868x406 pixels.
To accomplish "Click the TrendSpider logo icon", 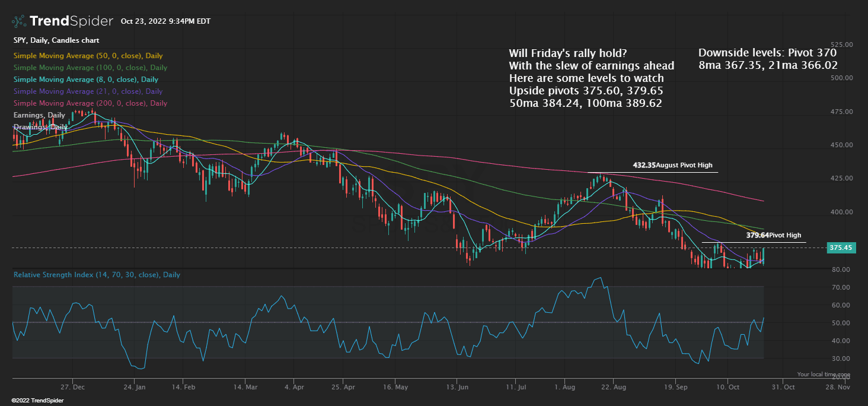I will tap(18, 21).
